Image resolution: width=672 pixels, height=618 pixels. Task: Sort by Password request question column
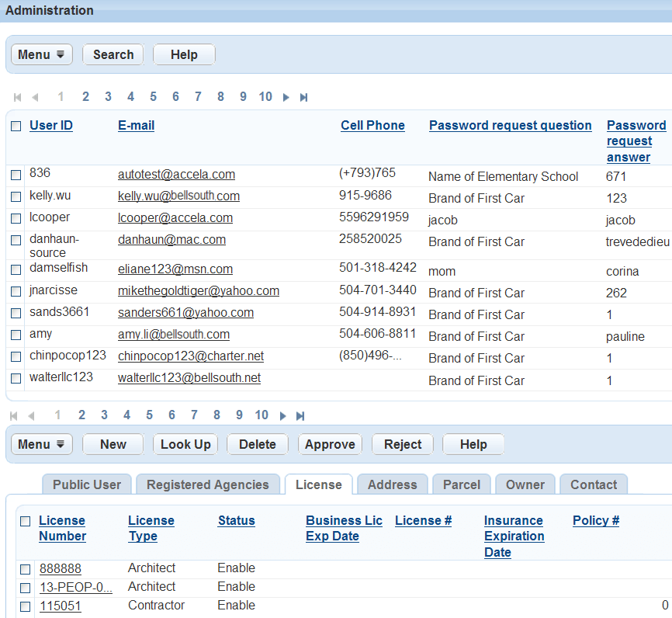[x=510, y=126]
